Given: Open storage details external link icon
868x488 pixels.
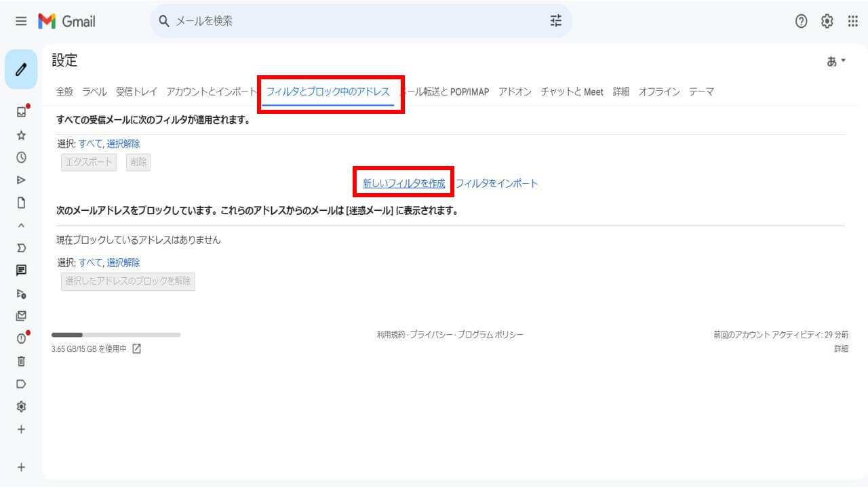Looking at the screenshot, I should 136,348.
